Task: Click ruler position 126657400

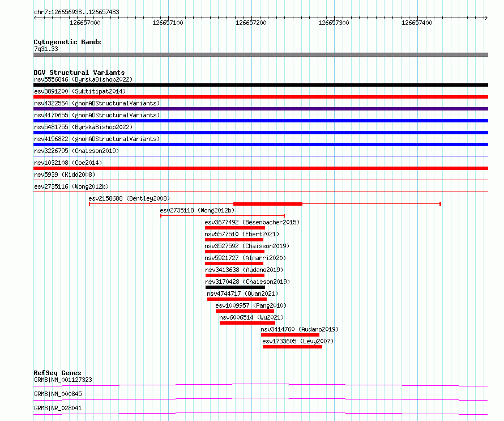Action: [x=417, y=23]
